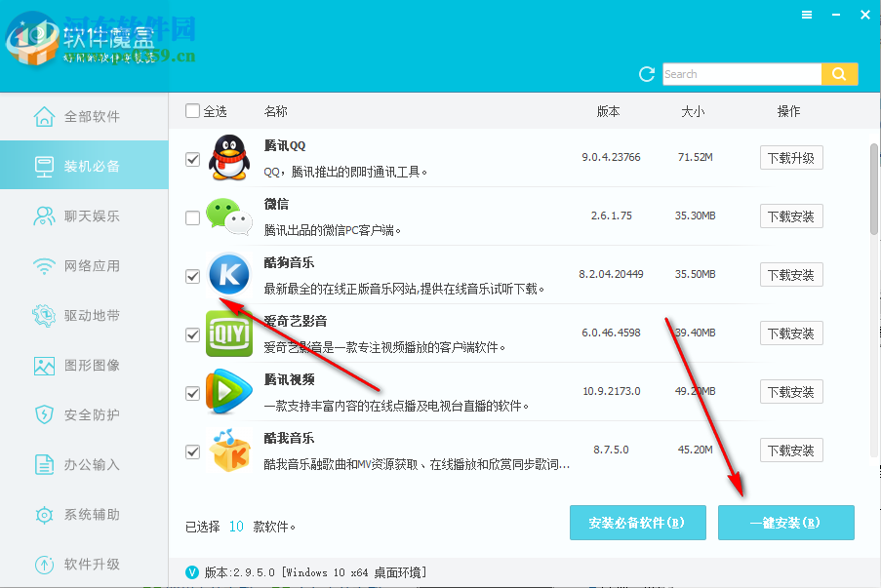
Task: Open the 网络应用 category
Action: [x=84, y=266]
